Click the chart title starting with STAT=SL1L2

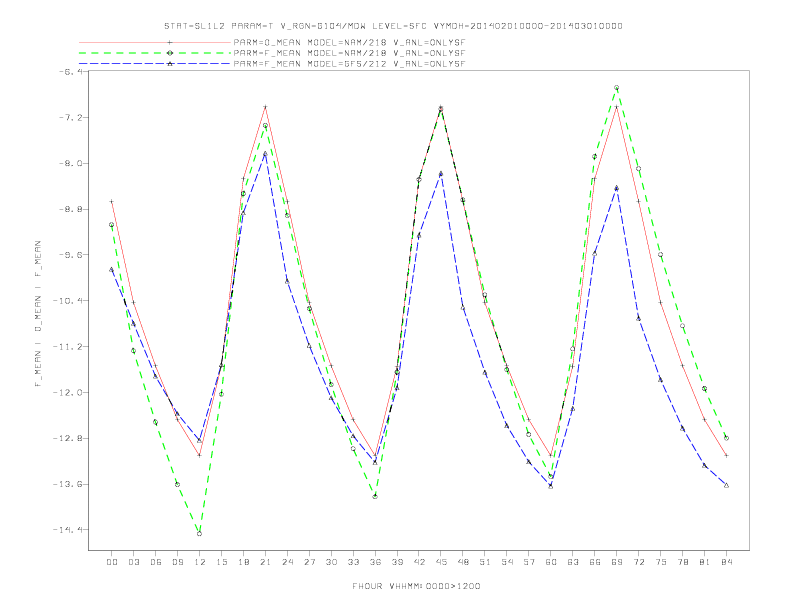tap(393, 26)
